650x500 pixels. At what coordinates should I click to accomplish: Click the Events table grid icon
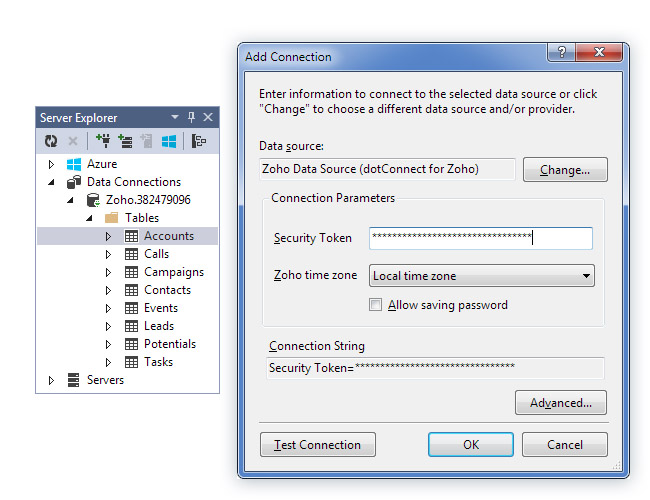coord(131,308)
